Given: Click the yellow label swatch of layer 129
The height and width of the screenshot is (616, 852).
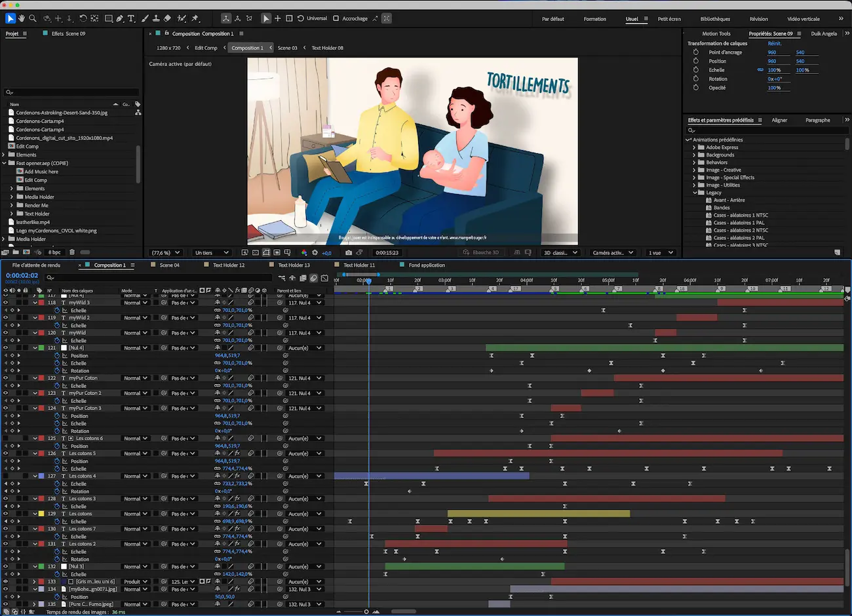Looking at the screenshot, I should (41, 514).
